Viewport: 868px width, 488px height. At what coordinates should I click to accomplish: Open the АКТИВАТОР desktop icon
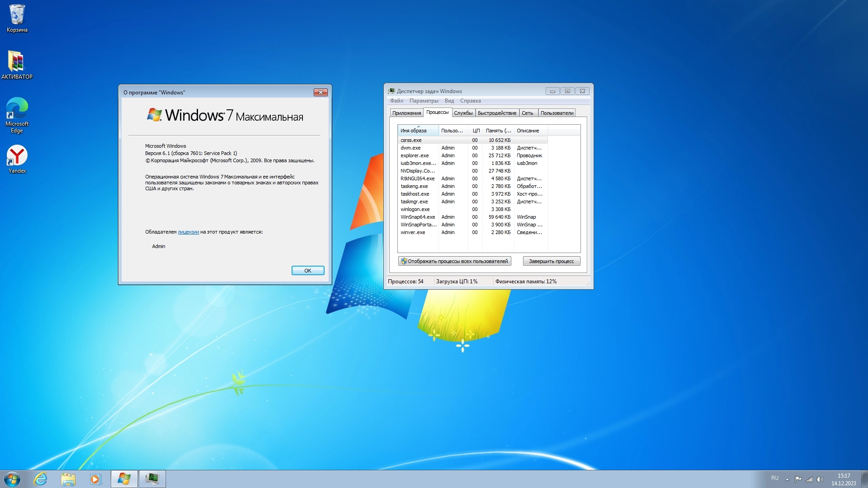pos(17,64)
